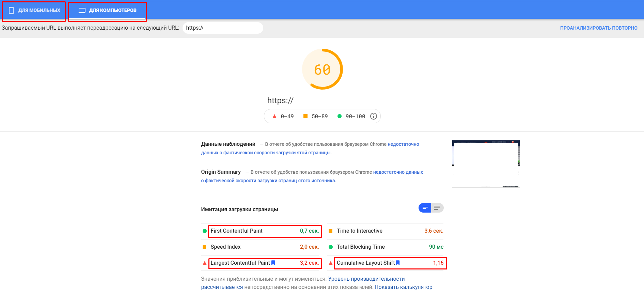Click the circular performance score gauge 60
This screenshot has width=644, height=294.
click(x=322, y=69)
